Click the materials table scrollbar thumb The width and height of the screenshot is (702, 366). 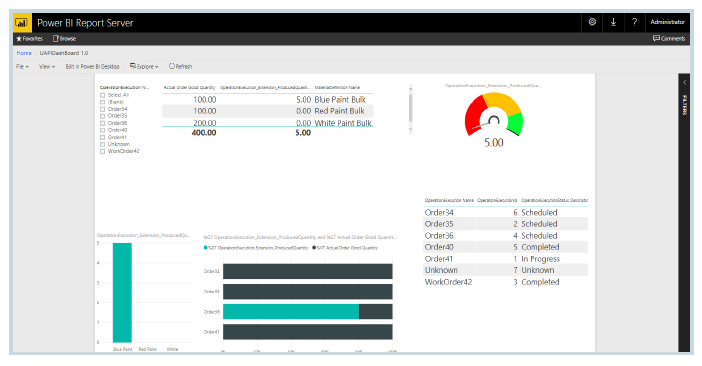pos(410,108)
